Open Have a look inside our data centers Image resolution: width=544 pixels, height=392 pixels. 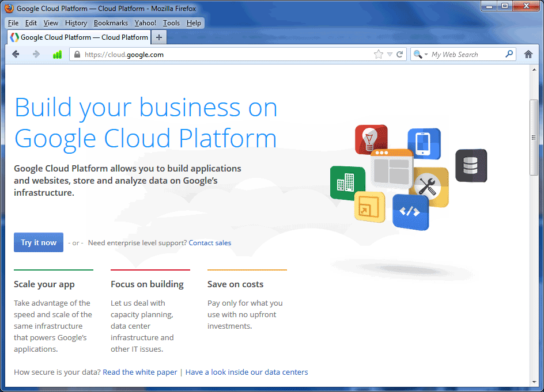(247, 372)
